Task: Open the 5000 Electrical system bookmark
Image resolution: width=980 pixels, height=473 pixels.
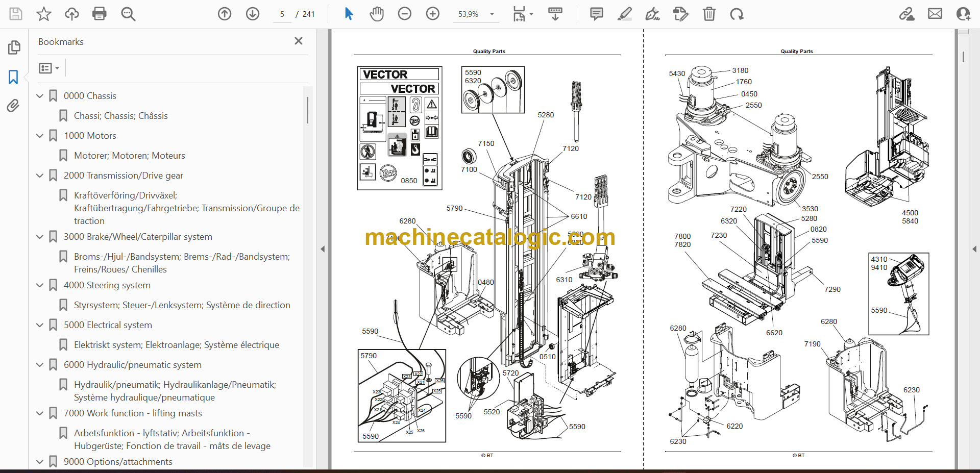Action: point(108,325)
